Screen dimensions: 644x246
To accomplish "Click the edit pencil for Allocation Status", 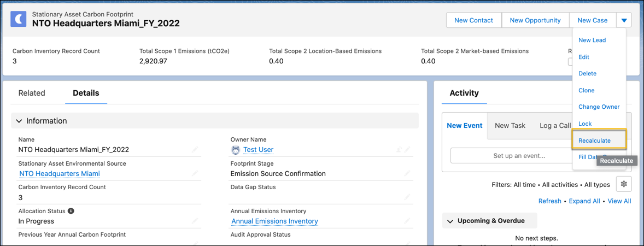I will point(195,221).
